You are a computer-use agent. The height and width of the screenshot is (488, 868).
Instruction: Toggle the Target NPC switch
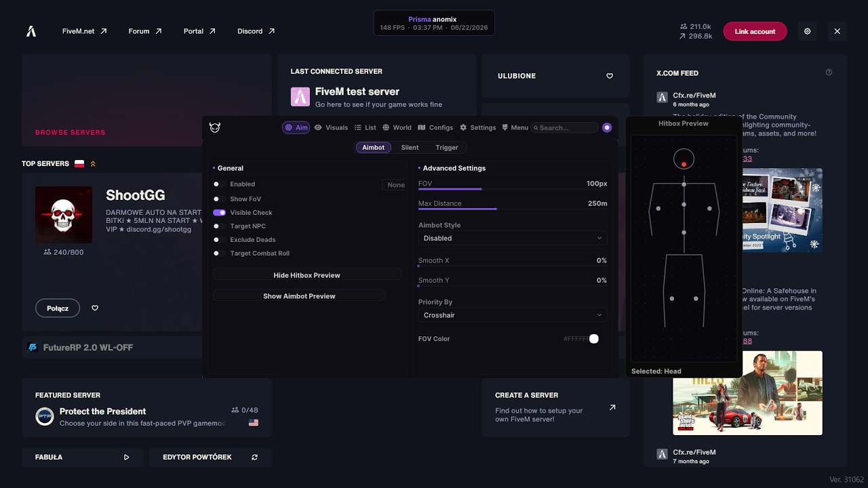tap(219, 226)
